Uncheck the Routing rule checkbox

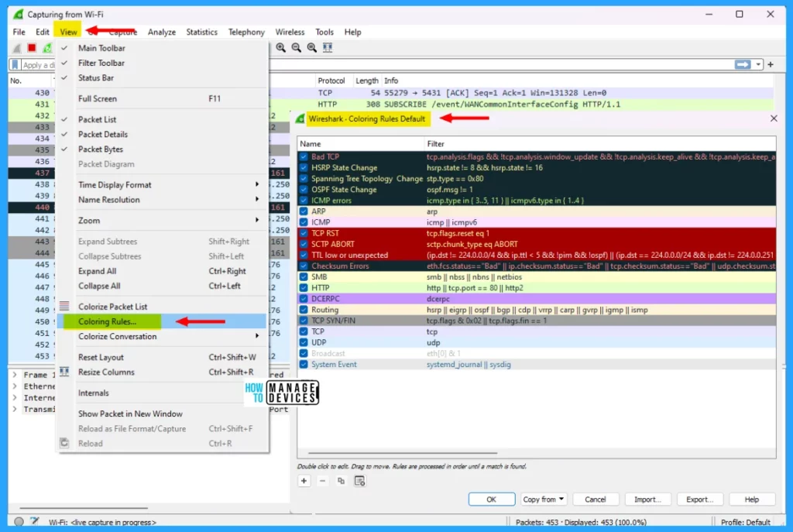pyautogui.click(x=304, y=310)
